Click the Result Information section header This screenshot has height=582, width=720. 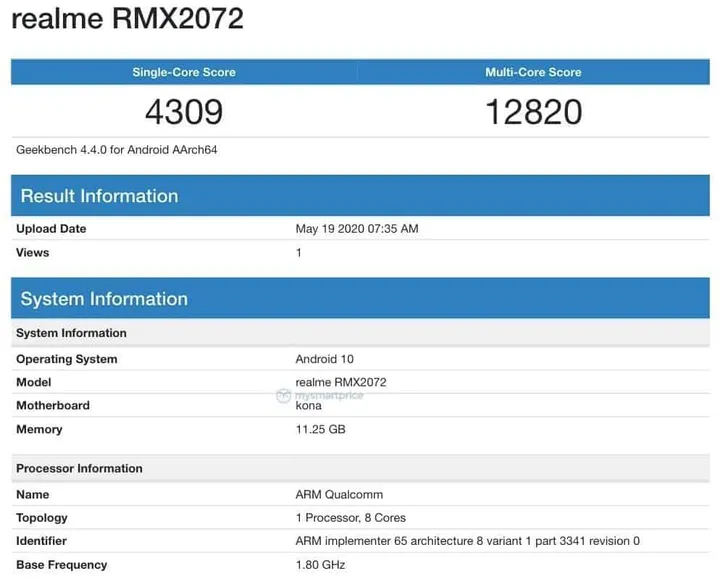99,196
